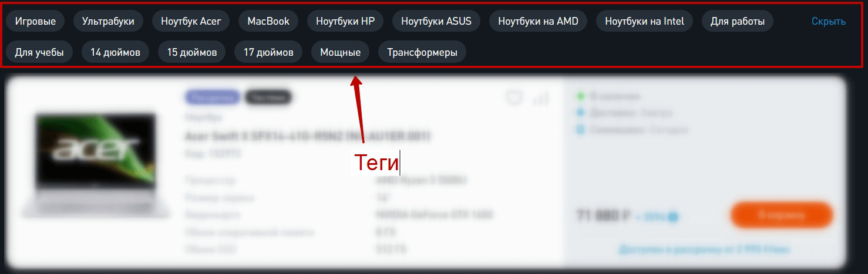The height and width of the screenshot is (274, 868).
Task: Select the Мощные tag
Action: (x=340, y=52)
